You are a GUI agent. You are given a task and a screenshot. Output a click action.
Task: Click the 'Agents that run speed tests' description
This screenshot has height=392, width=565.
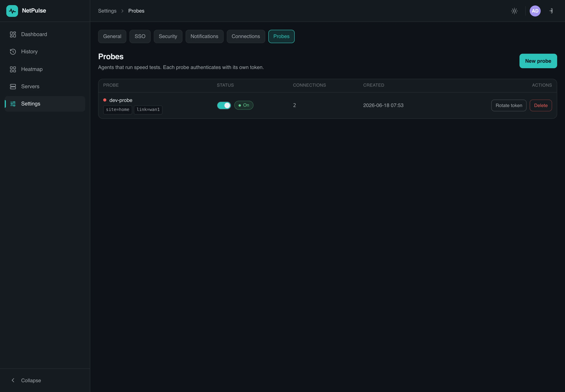coord(181,67)
